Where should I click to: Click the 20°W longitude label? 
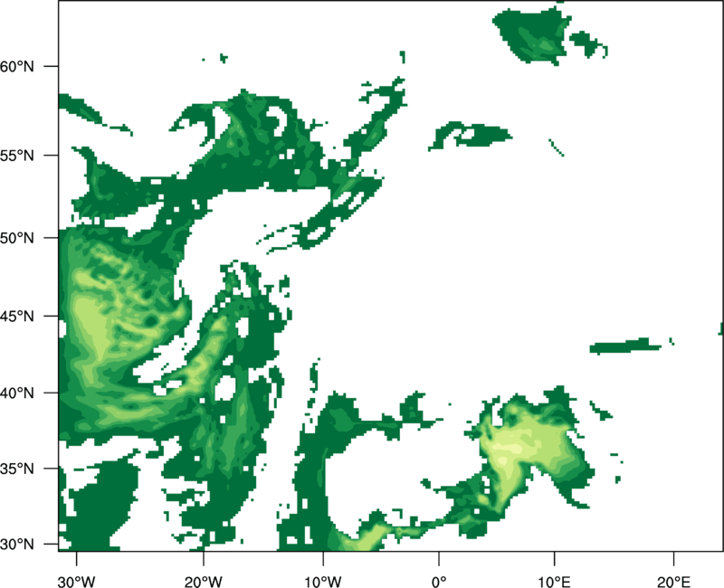pyautogui.click(x=203, y=582)
